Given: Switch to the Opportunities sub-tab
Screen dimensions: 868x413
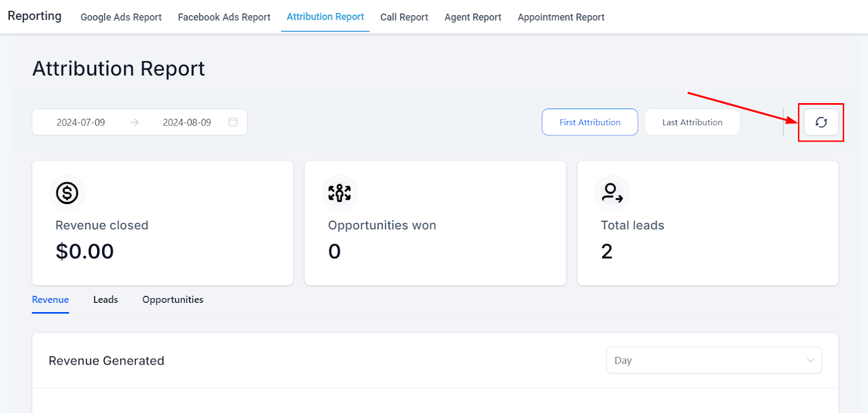Looking at the screenshot, I should pos(173,300).
